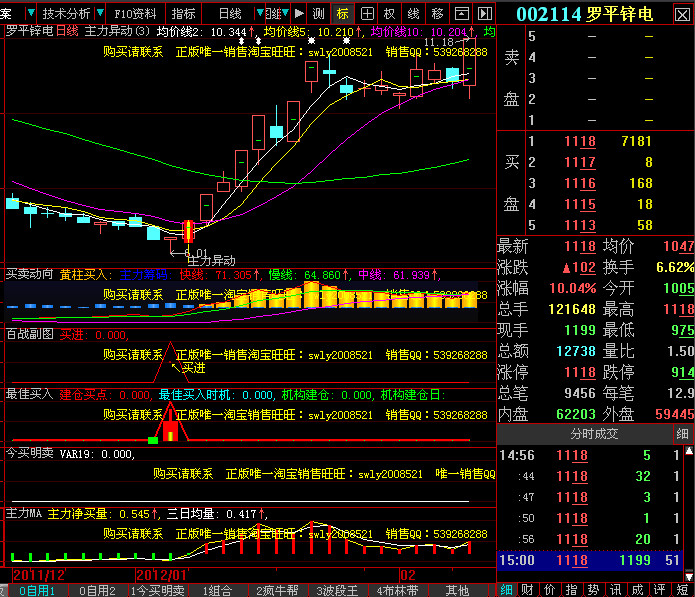Select the 权 adjustment icon
Screen dimensions: 695x597
coord(390,13)
